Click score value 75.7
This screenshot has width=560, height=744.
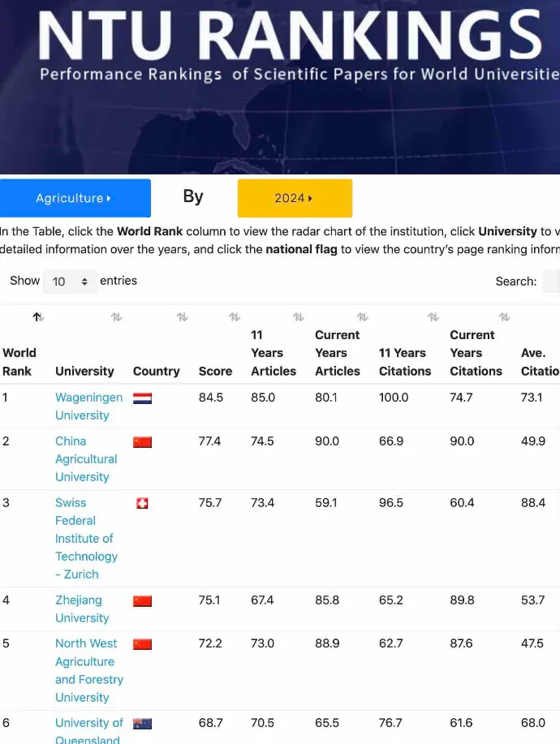(209, 502)
